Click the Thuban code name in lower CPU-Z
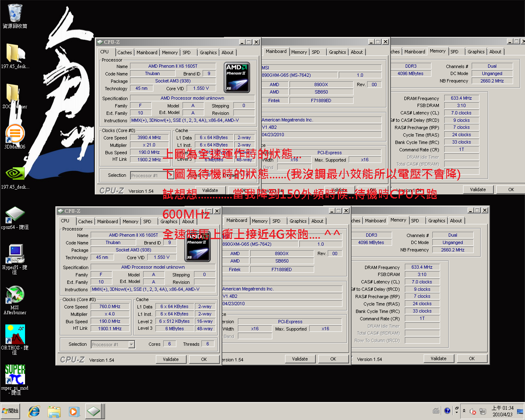This screenshot has width=525, height=420. (x=113, y=243)
